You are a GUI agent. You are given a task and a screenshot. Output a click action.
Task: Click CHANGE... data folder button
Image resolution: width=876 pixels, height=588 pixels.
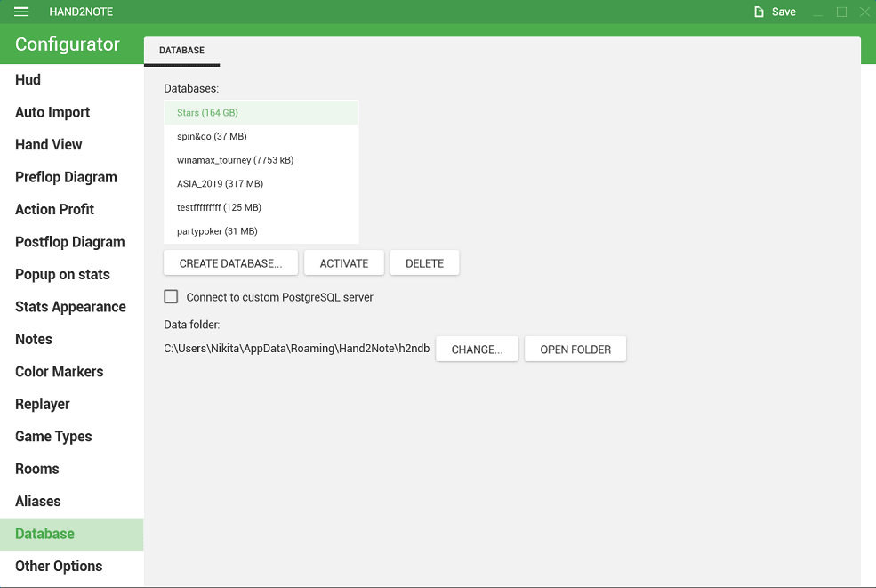point(477,350)
